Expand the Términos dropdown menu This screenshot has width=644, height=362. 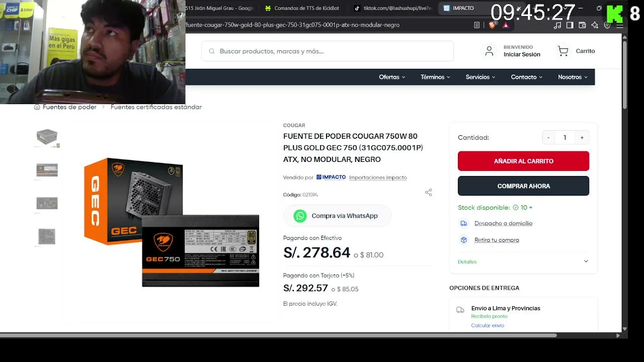435,77
